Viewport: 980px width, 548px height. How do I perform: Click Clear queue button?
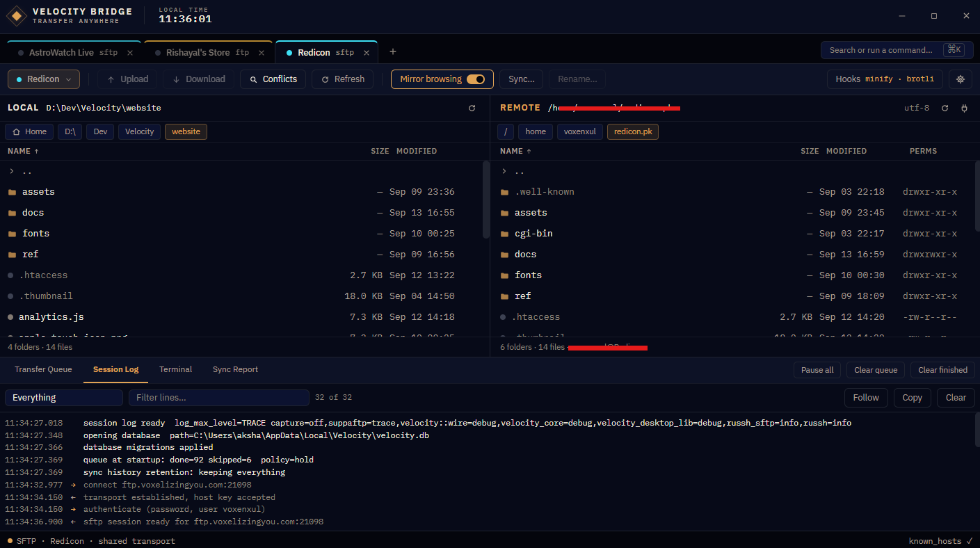[x=876, y=370]
